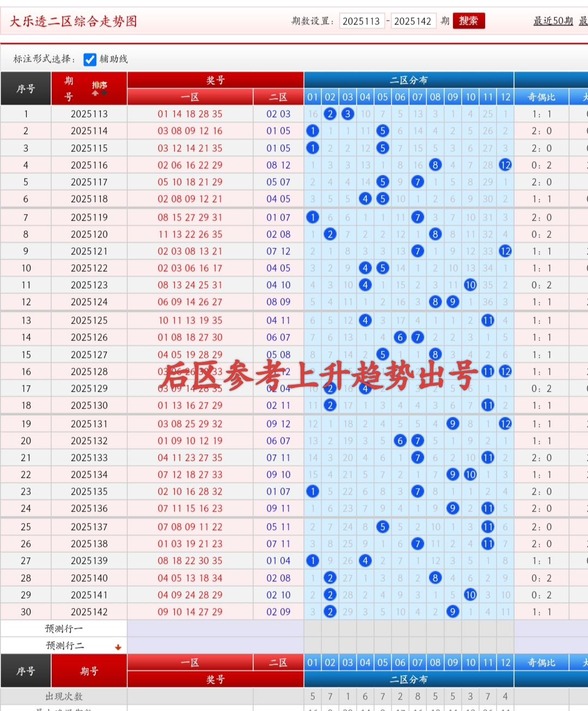Click the highlighted 12 ball for period 2025116
This screenshot has height=711, width=588.
[505, 165]
